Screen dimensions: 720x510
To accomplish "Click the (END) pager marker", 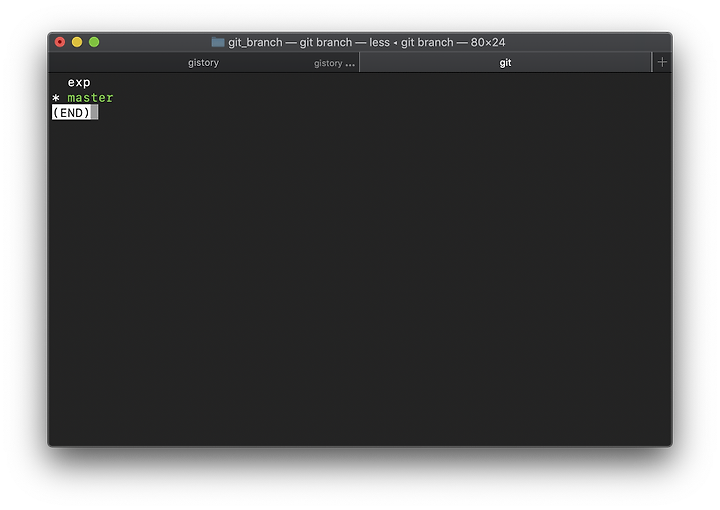I will [x=71, y=112].
